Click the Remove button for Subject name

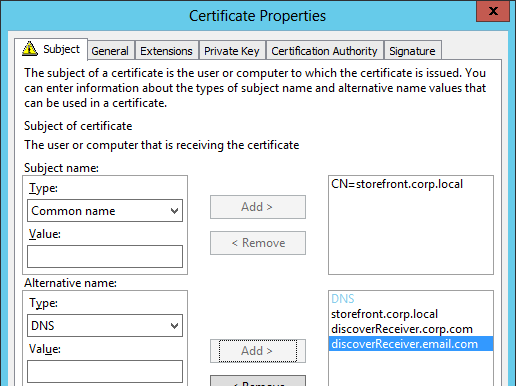pyautogui.click(x=258, y=243)
